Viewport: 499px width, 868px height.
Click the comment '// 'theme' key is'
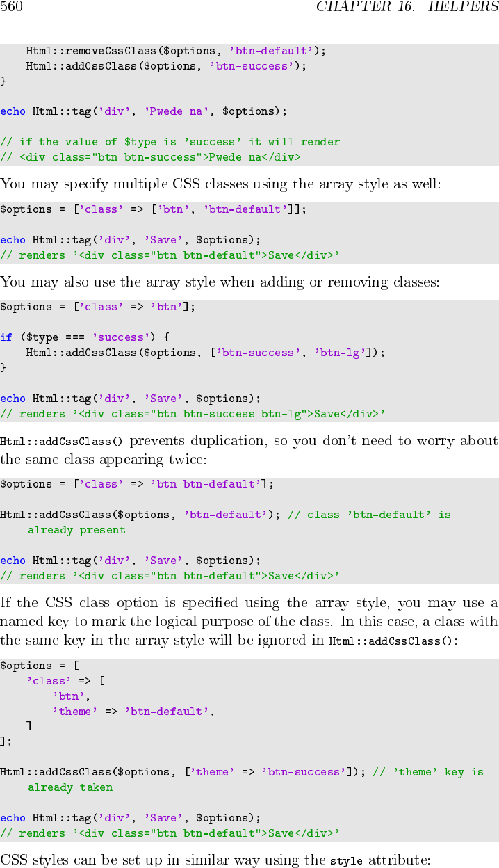click(x=428, y=772)
